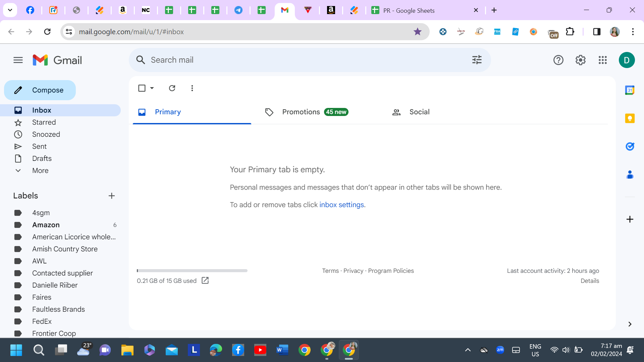644x362 pixels.
Task: Open the Contacts side panel
Action: coord(630,175)
